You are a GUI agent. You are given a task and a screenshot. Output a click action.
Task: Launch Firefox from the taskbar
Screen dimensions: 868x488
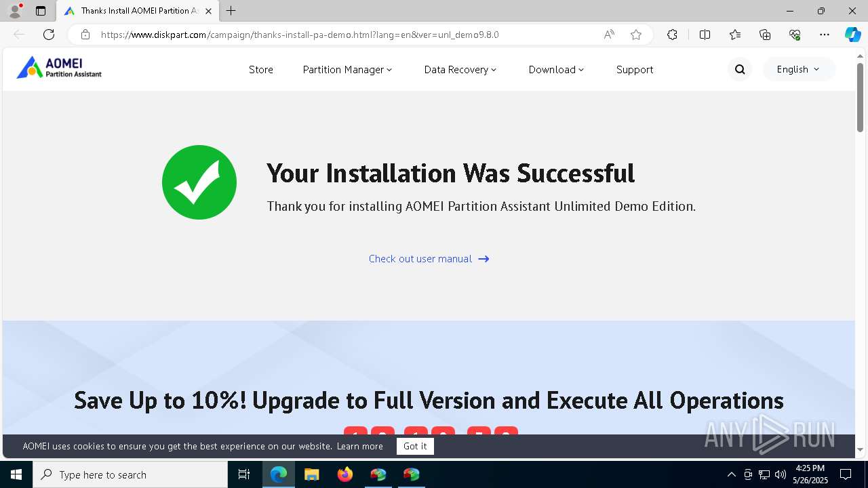345,474
